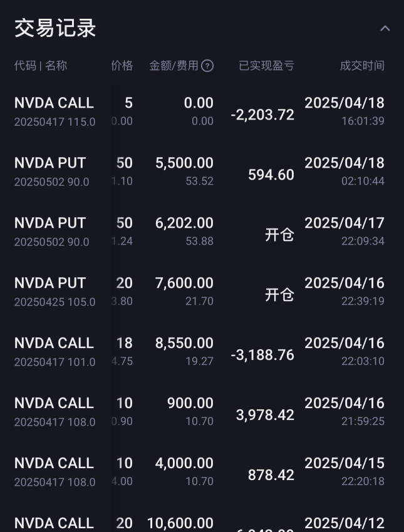The width and height of the screenshot is (404, 532).
Task: Open NVDA PUT 20250425 105.0 trade row
Action: pyautogui.click(x=202, y=292)
